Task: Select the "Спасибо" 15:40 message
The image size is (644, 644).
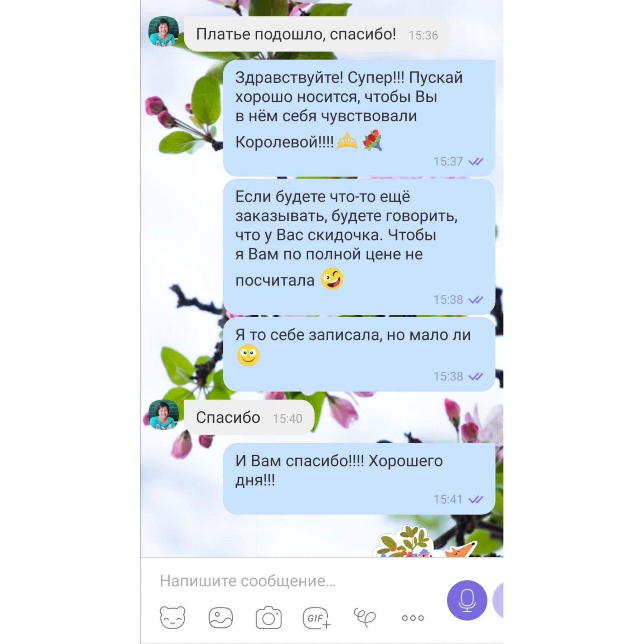Action: [x=249, y=417]
